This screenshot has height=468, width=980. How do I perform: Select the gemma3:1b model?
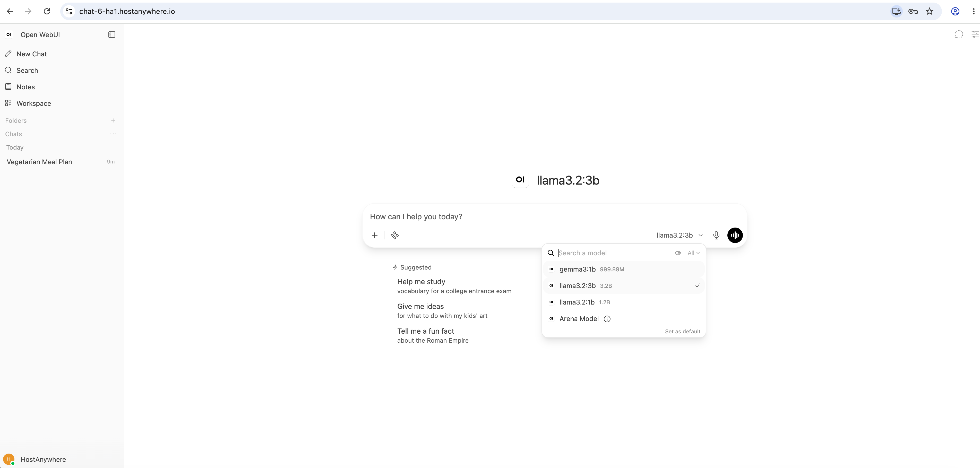(624, 269)
